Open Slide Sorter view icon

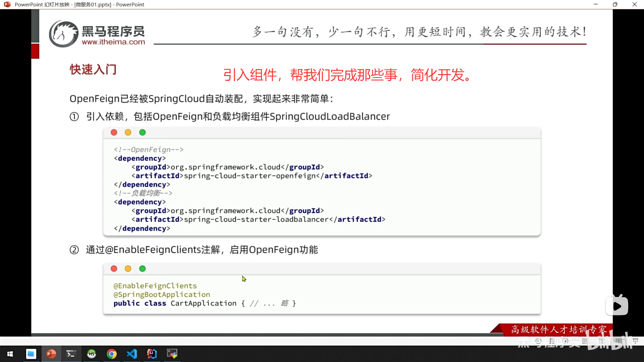pos(602,341)
